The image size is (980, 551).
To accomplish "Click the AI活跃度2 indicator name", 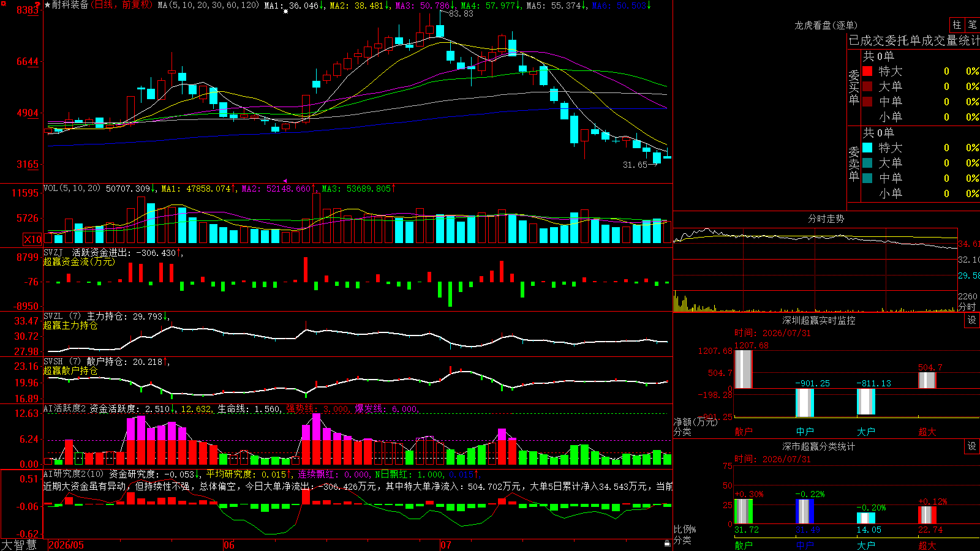I will tap(65, 409).
